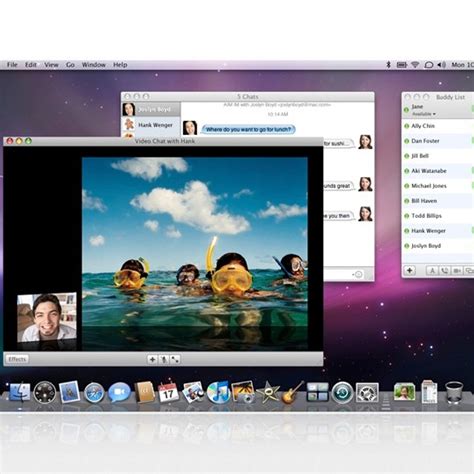Screen dimensions: 474x474
Task: Open iMovie star icon in the Dock
Action: tap(268, 392)
